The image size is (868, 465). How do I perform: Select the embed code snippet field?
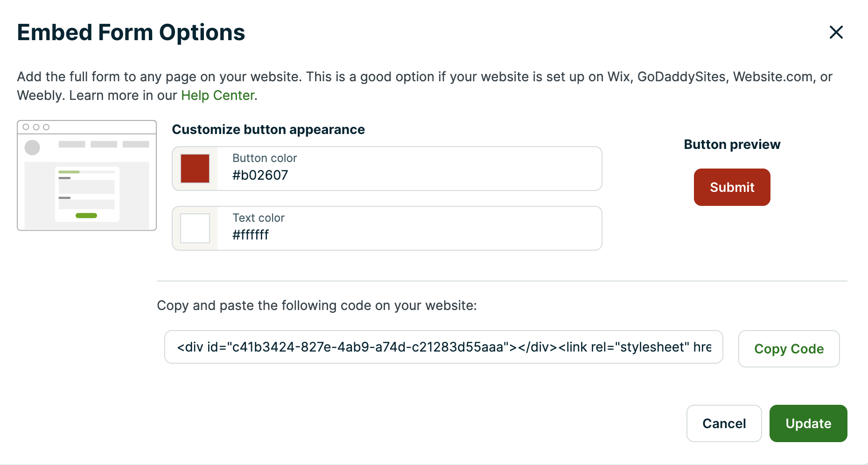tap(443, 347)
